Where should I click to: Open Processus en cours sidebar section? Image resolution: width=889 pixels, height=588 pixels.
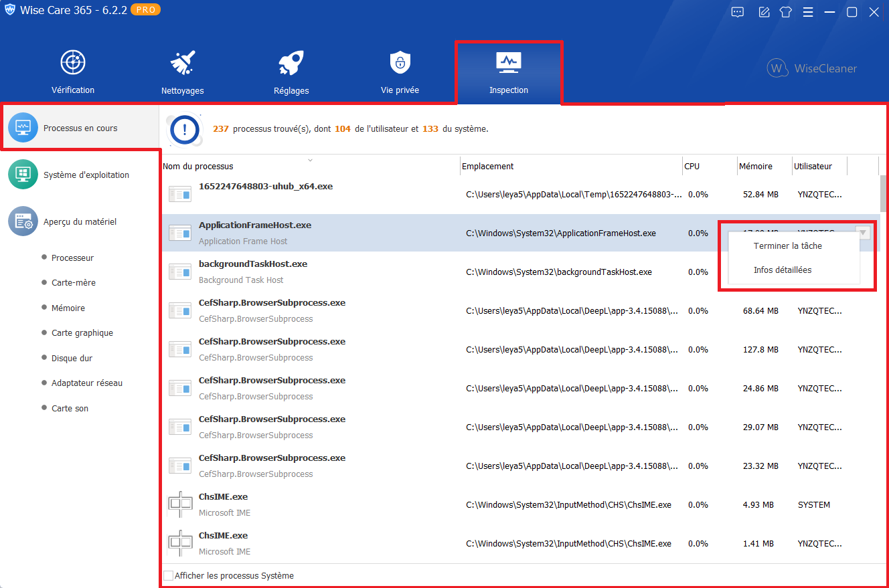(80, 128)
